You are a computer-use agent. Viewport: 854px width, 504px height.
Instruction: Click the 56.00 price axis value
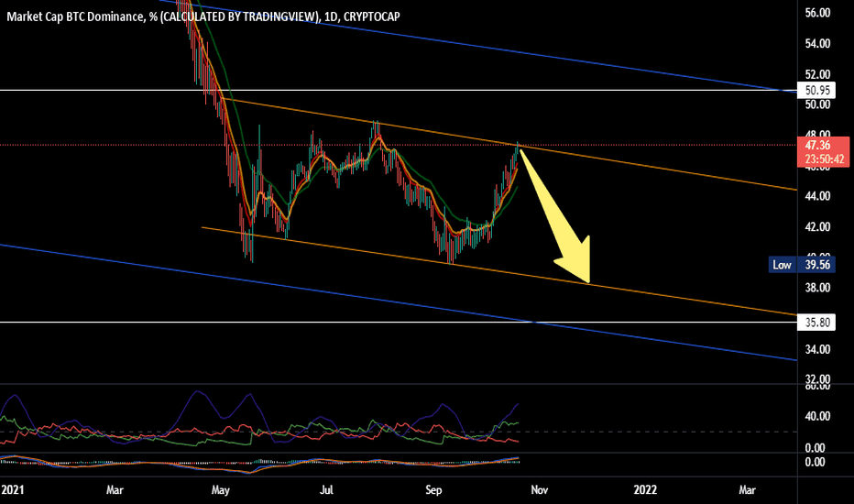click(x=817, y=13)
